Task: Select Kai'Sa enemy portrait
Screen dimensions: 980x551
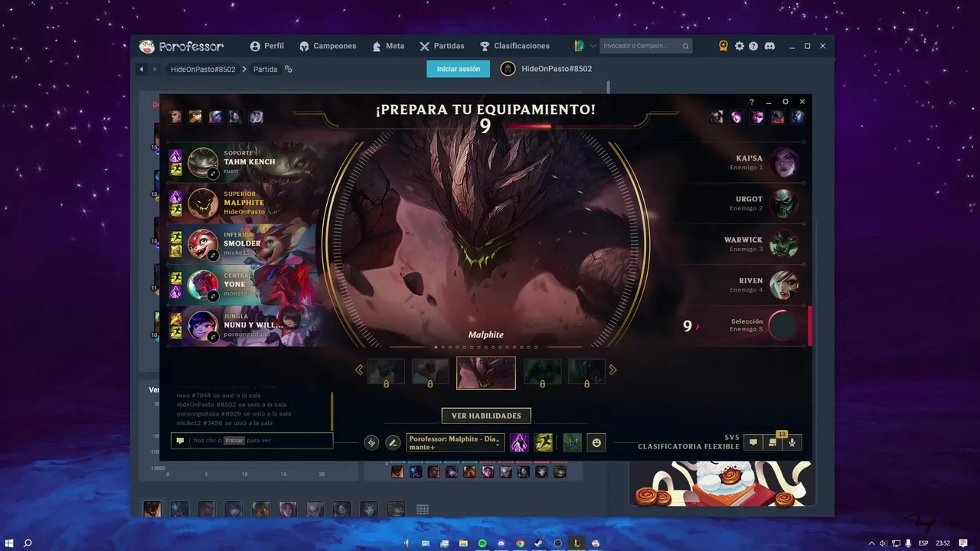Action: [784, 162]
